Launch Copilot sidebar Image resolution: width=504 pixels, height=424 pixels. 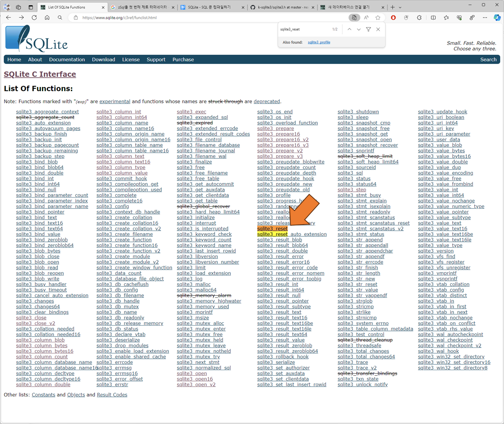tap(497, 18)
